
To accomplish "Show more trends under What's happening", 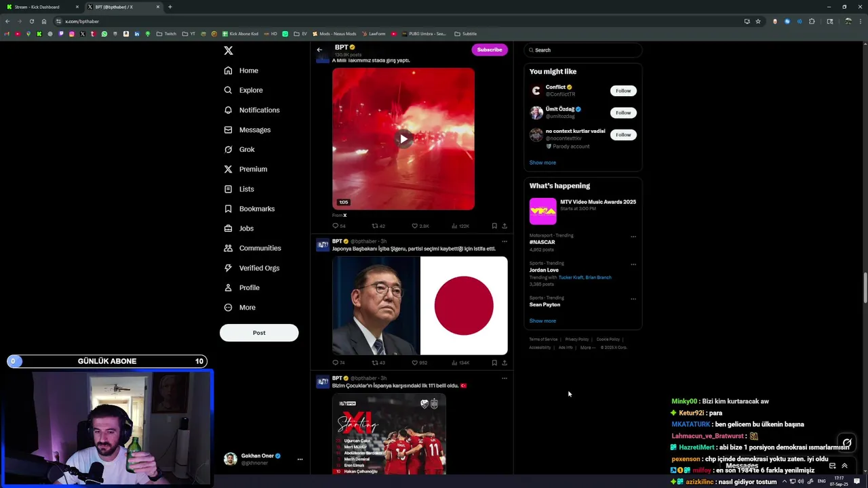I will (542, 321).
